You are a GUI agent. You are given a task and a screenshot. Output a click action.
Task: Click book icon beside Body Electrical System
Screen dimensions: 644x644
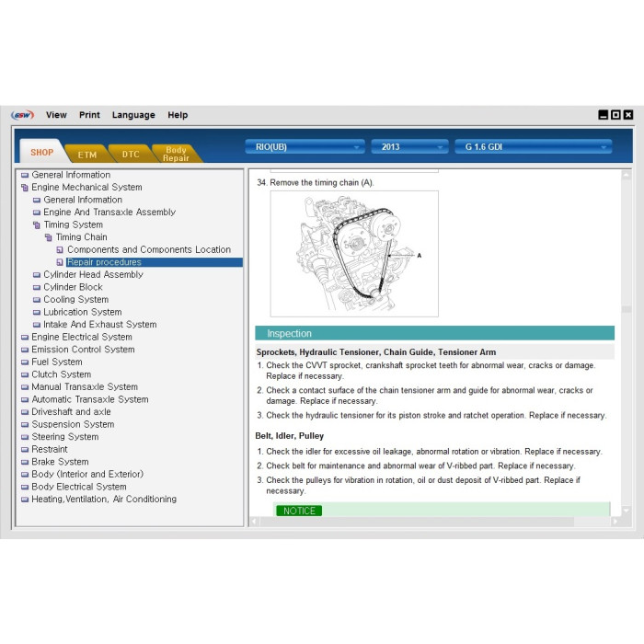click(x=25, y=487)
